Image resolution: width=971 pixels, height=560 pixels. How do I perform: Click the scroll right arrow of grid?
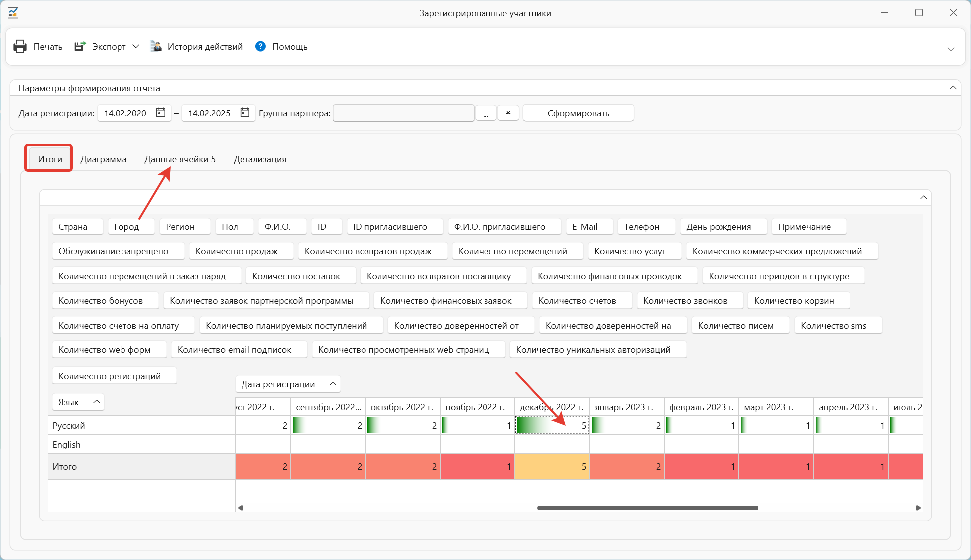[918, 508]
